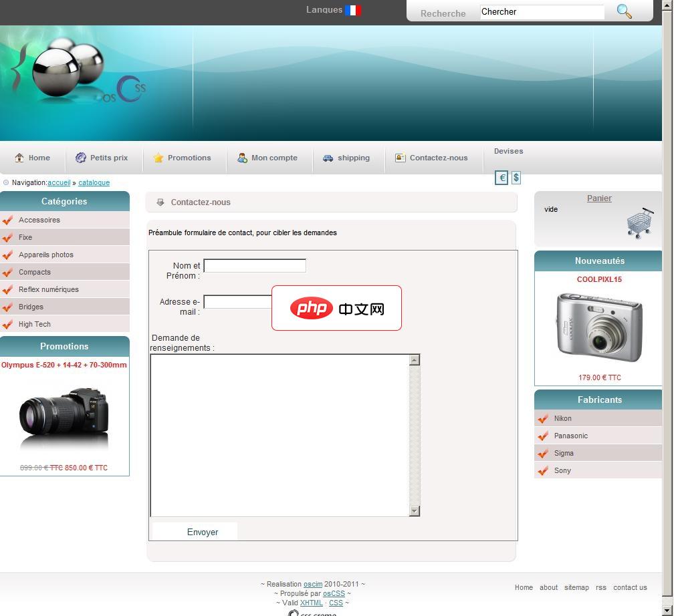Select the Reflex numériques category
674x616 pixels.
coord(48,290)
